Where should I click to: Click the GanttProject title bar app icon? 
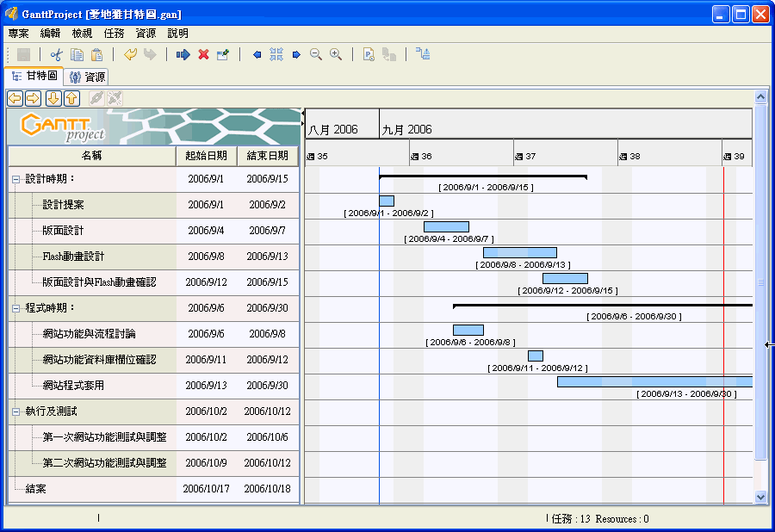click(11, 14)
